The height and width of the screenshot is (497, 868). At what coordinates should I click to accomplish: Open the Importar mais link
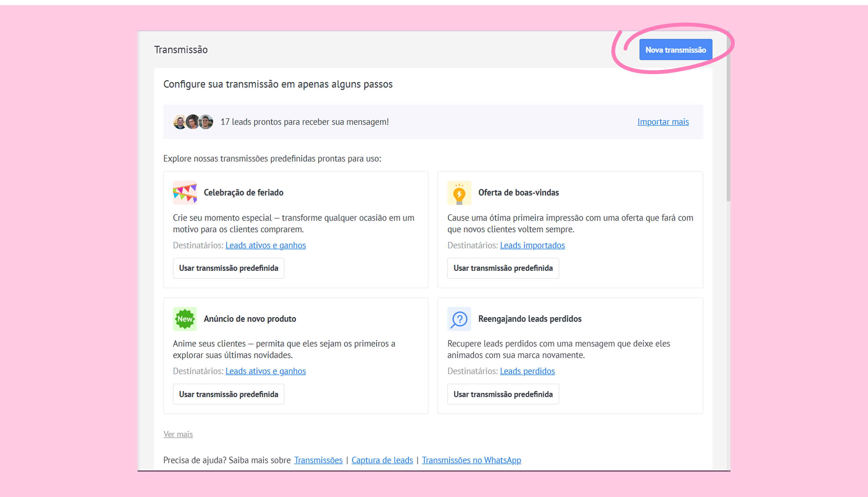pyautogui.click(x=663, y=122)
